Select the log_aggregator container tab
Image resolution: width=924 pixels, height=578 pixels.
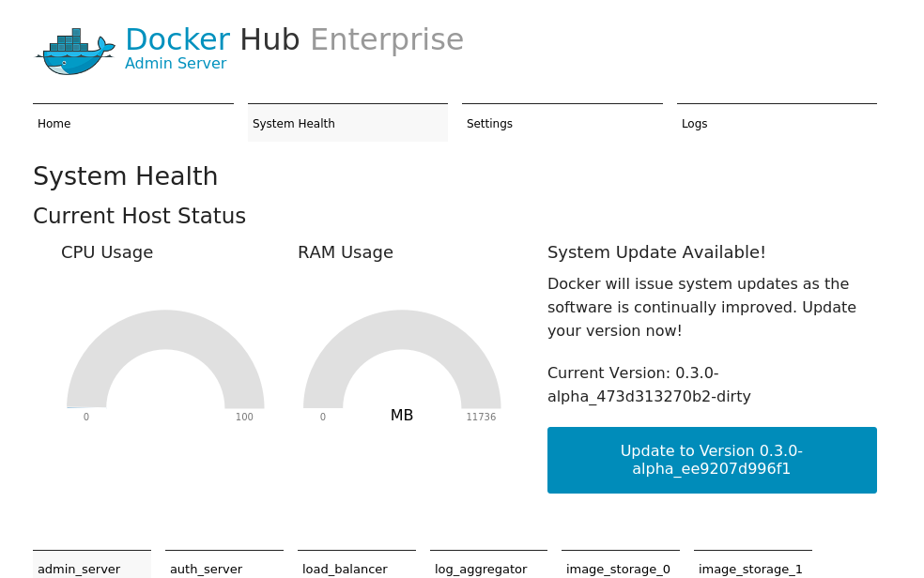click(488, 565)
